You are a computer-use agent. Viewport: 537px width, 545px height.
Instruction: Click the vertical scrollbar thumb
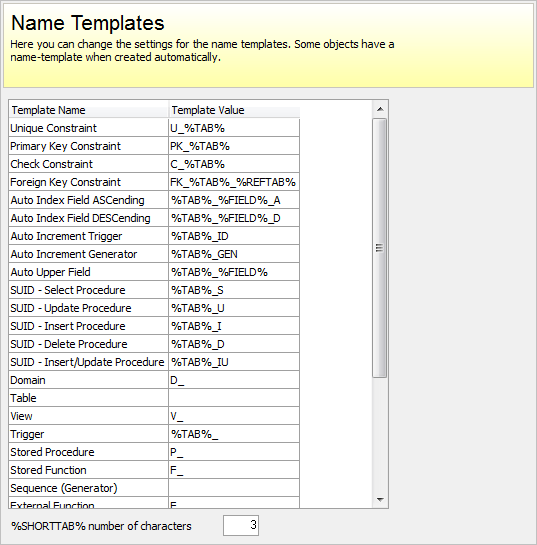pos(380,248)
